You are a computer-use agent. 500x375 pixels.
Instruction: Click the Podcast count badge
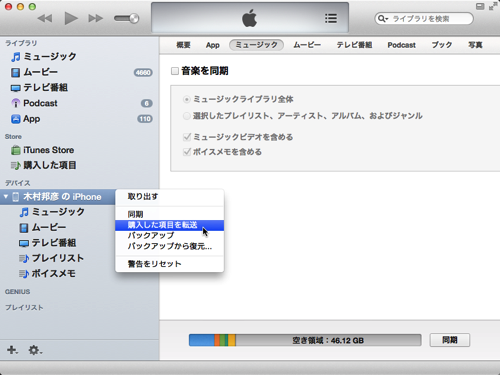coord(147,103)
